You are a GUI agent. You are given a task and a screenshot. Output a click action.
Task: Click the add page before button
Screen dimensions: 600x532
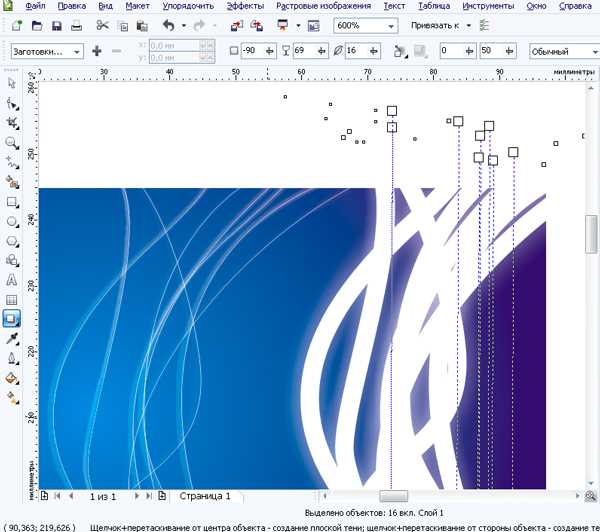point(44,496)
